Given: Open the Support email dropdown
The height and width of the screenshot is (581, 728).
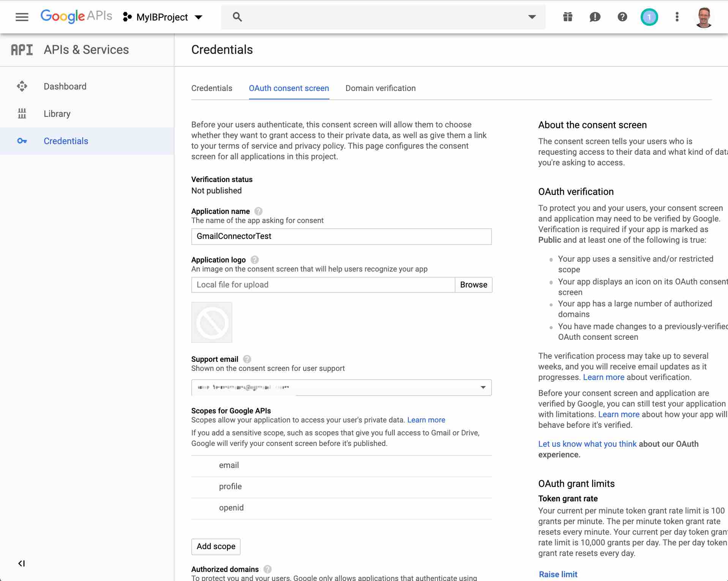Looking at the screenshot, I should [x=342, y=388].
